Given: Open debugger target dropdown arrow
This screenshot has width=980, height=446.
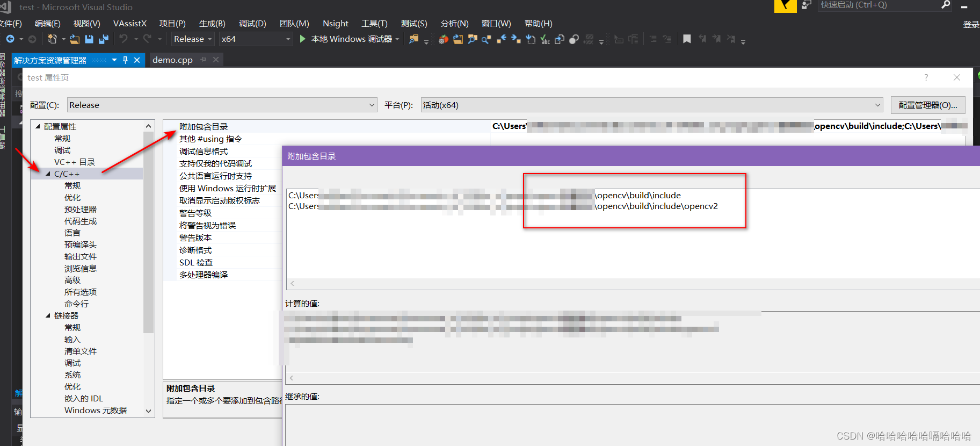Looking at the screenshot, I should (397, 39).
